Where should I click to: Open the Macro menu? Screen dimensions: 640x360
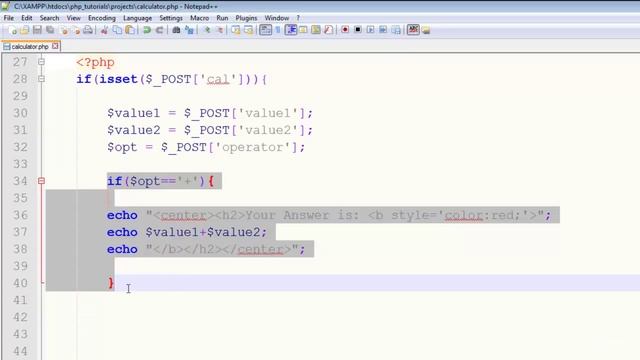200,18
